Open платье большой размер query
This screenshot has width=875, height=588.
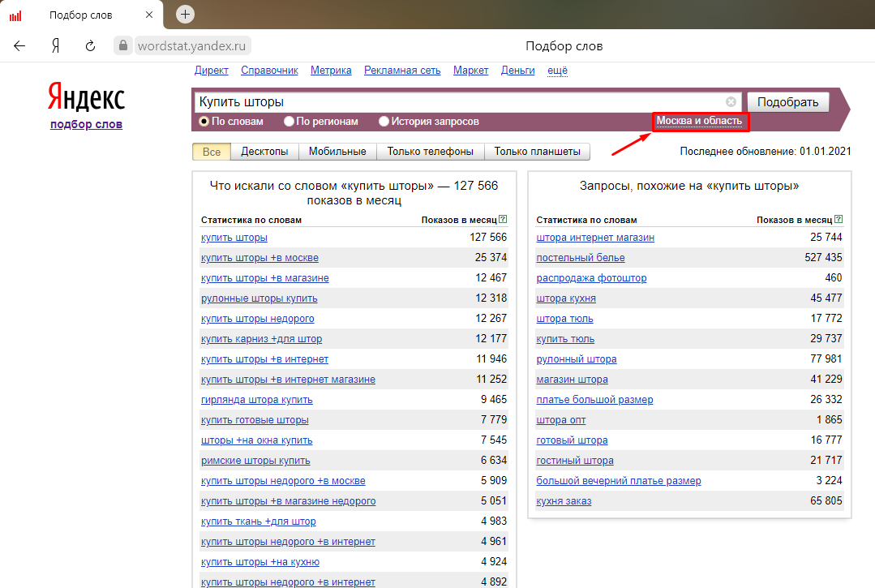tap(594, 400)
